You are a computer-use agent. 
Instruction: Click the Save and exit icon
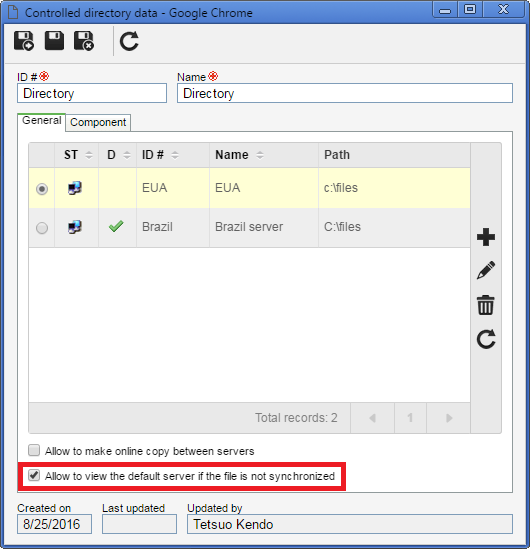(84, 41)
